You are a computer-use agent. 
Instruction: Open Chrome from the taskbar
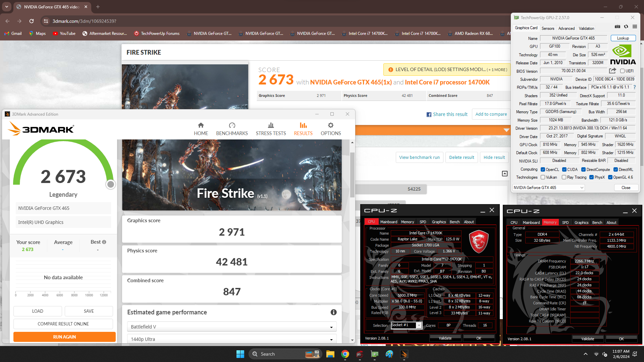click(345, 354)
